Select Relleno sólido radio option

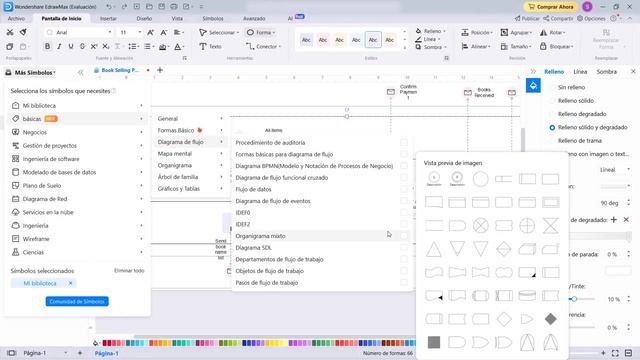tap(552, 101)
